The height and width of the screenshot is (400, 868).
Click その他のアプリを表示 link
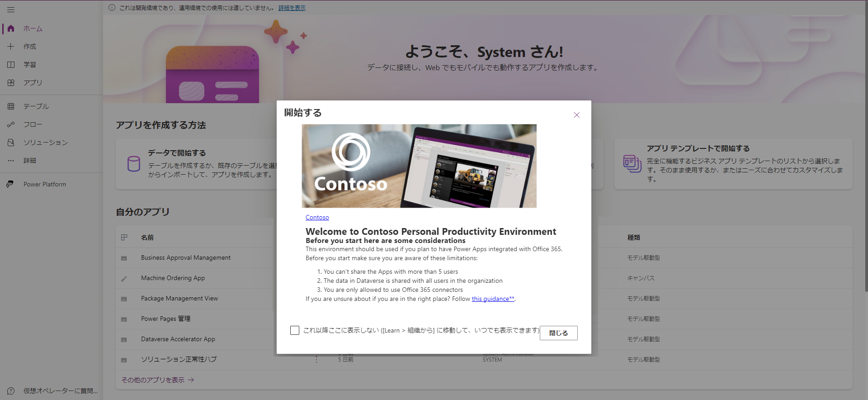click(x=153, y=380)
